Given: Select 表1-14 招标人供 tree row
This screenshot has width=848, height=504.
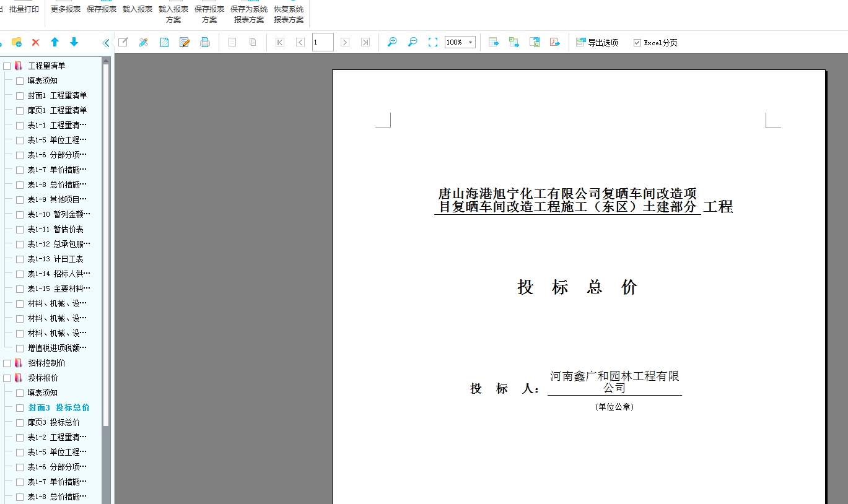Looking at the screenshot, I should click(59, 274).
